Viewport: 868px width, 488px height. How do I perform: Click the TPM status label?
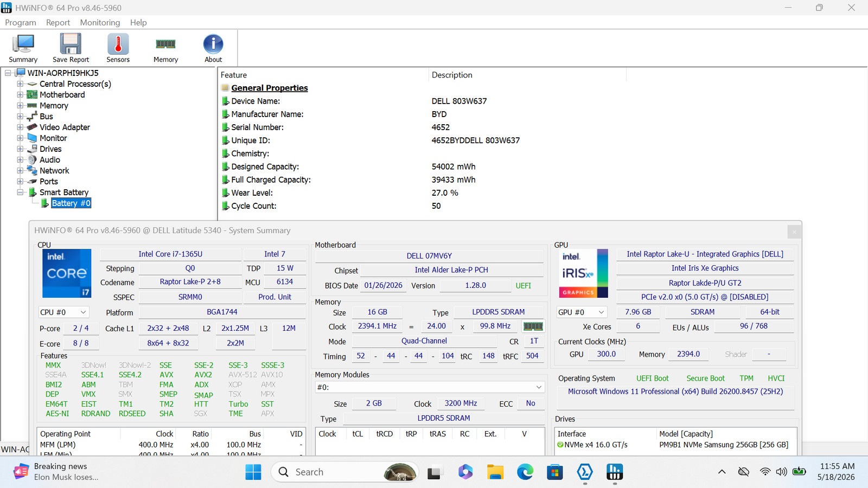746,378
